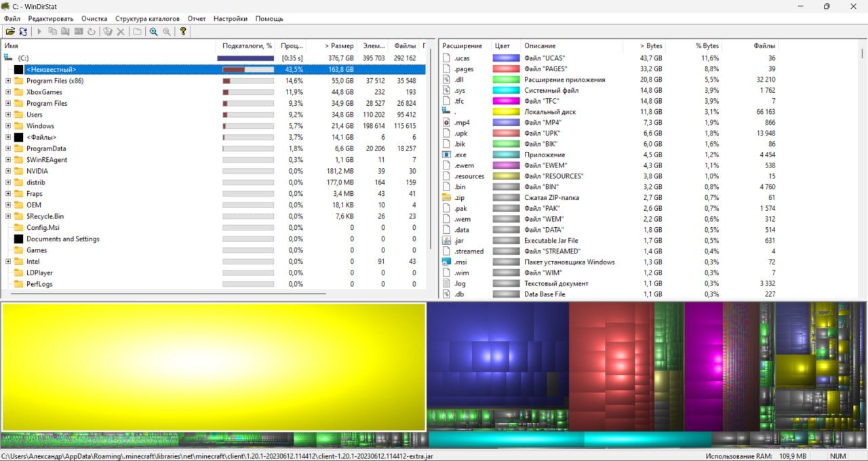Click the Open drive folder toolbar icon

coord(10,31)
